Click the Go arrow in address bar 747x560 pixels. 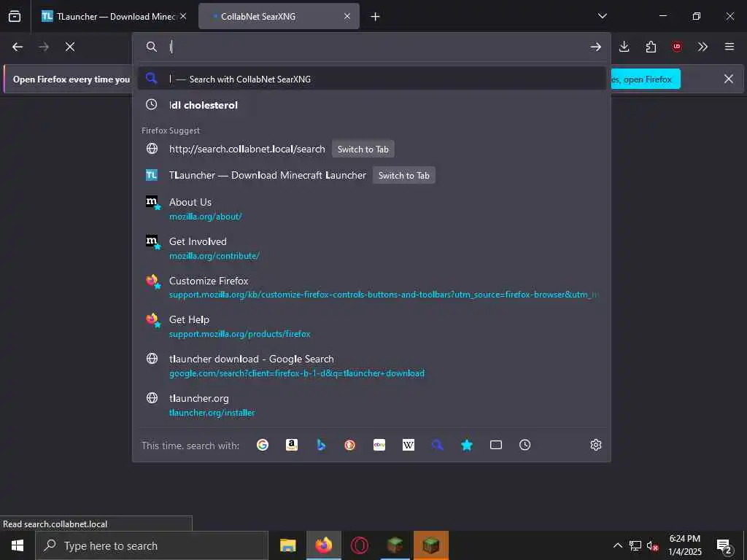point(595,47)
